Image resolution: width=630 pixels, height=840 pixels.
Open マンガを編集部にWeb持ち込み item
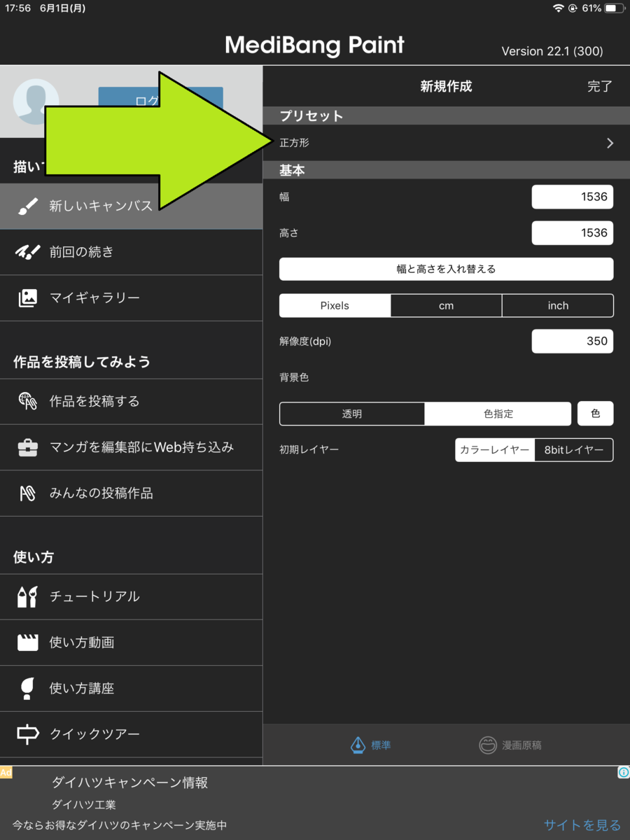point(131,447)
